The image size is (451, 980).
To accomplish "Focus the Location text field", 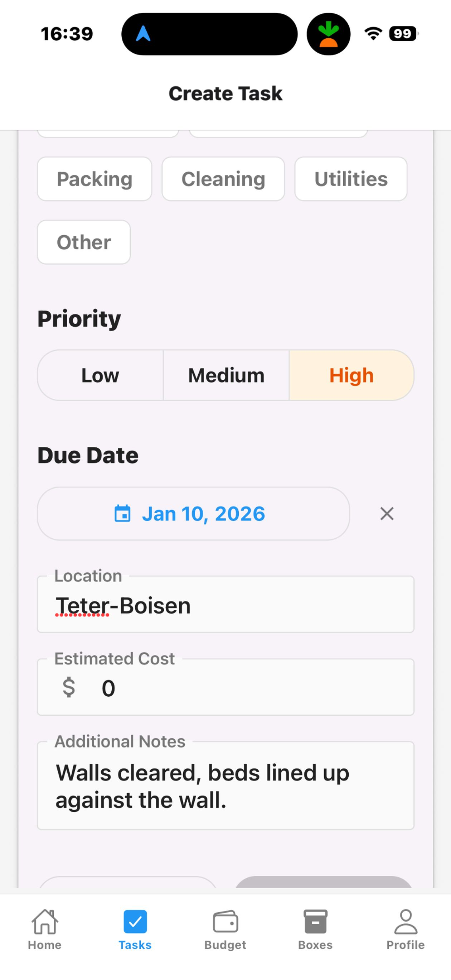I will click(225, 604).
